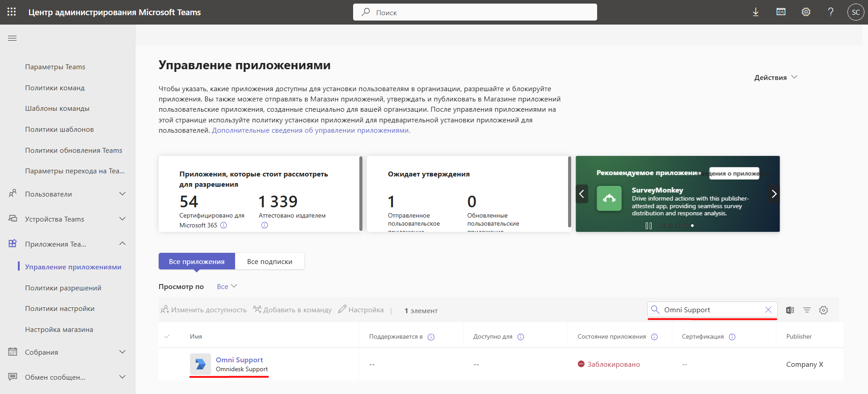Click the Omni Support table search field
Image resolution: width=868 pixels, height=394 pixels.
point(712,310)
